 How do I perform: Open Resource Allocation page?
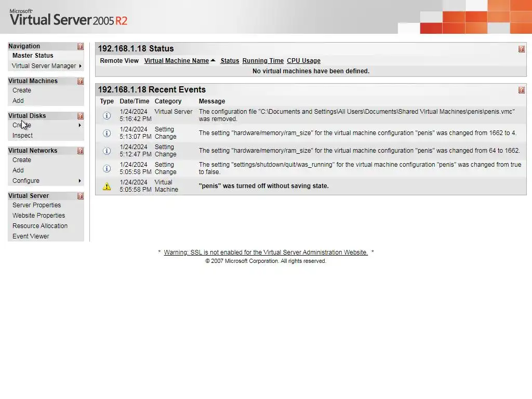[x=40, y=226]
